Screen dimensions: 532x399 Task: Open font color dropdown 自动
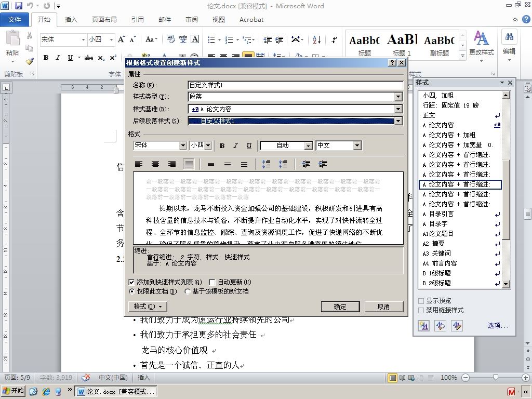[x=309, y=145]
